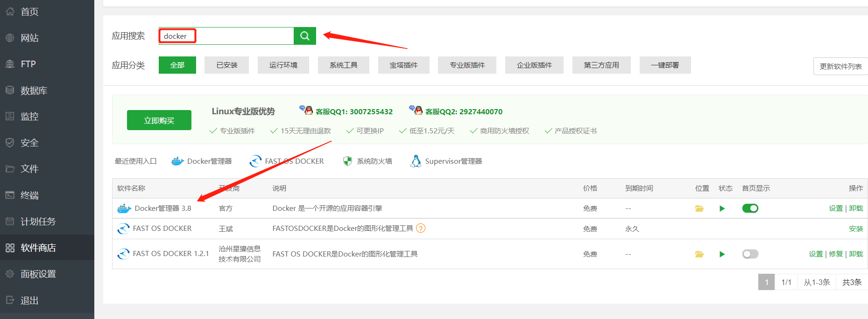Select the 一键部署 category tab
Screen dimensions: 868x319
(665, 65)
